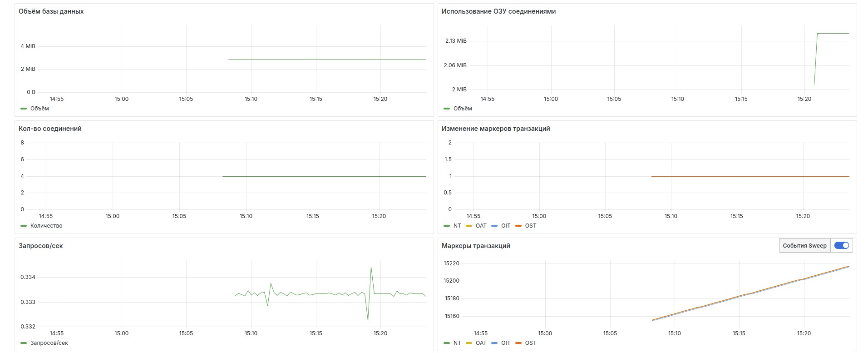The image size is (868, 353).
Task: Toggle Объём legend in Использование ОЗУ panel
Action: 462,109
